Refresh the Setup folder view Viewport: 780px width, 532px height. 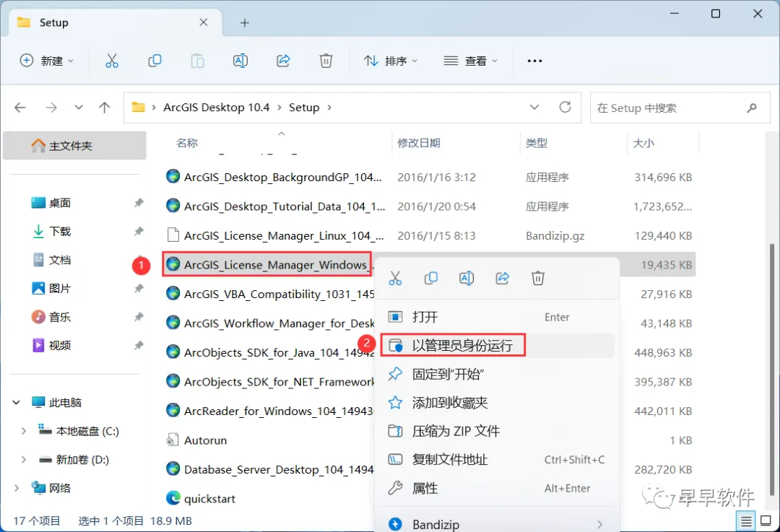coord(565,107)
